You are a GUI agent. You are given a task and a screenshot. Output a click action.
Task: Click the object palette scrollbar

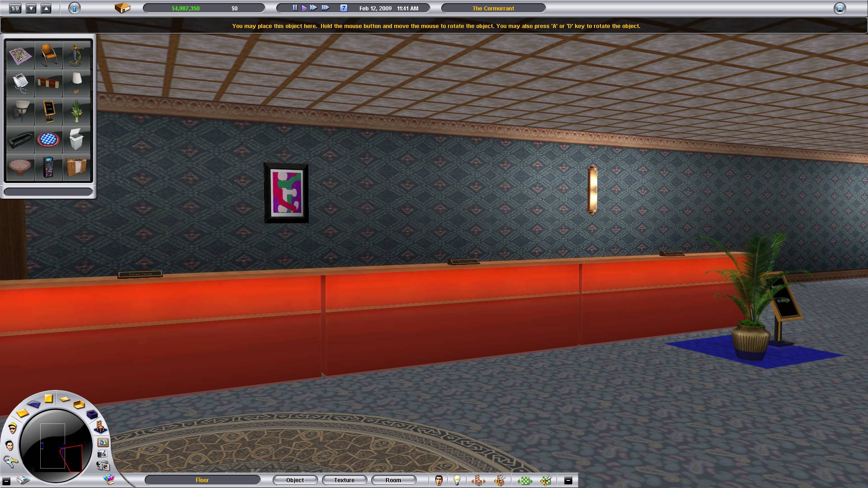tap(48, 192)
